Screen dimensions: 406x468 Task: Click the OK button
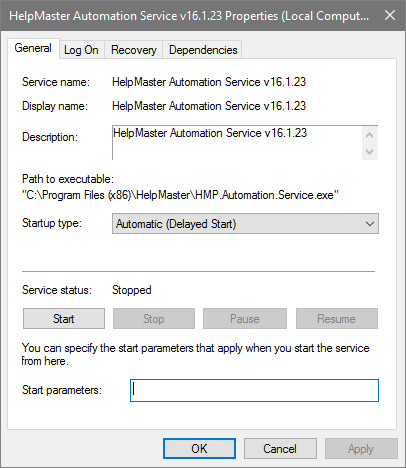click(x=199, y=449)
